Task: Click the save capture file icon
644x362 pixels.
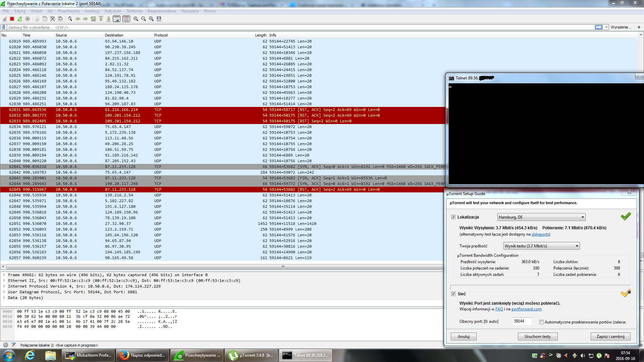Action: pos(45,19)
